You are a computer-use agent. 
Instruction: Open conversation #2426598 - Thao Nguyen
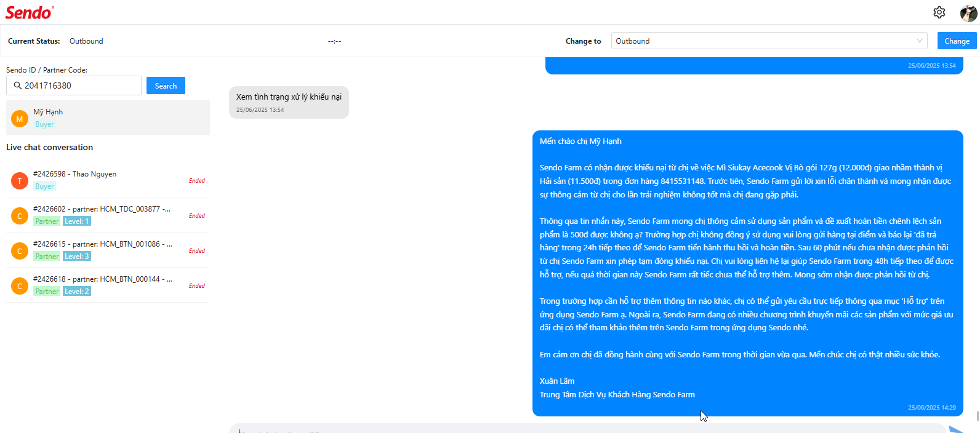[x=108, y=180]
